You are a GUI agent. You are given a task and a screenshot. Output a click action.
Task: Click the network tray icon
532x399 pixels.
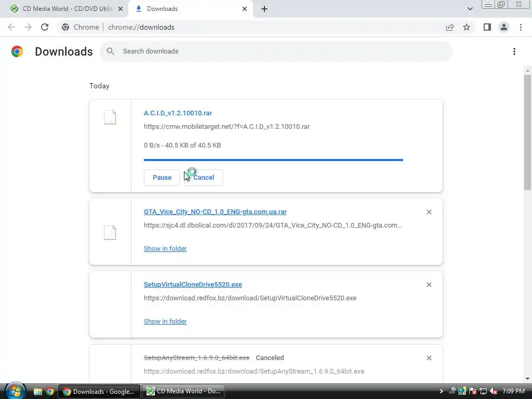(x=483, y=392)
